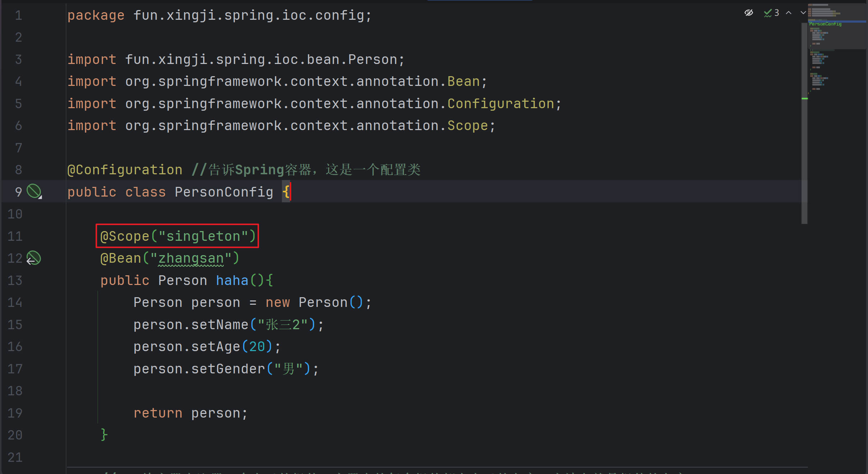Click line number 11 in the gutter
The image size is (868, 474).
[15, 236]
